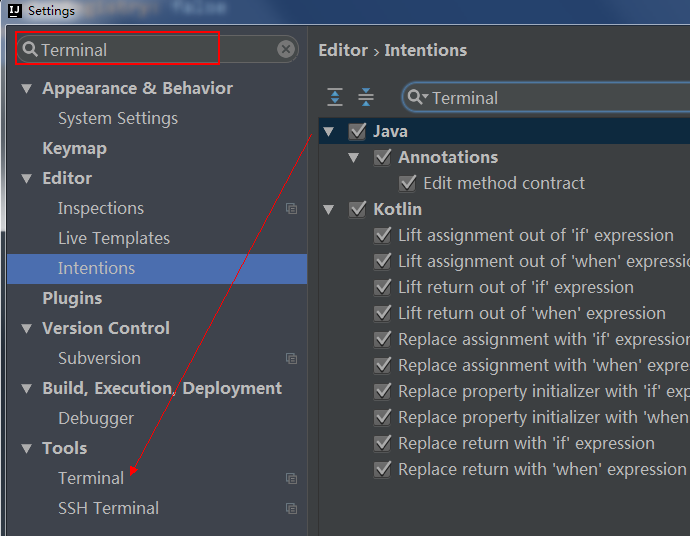Click the Expand All icon in Intentions toolbar

(x=335, y=97)
